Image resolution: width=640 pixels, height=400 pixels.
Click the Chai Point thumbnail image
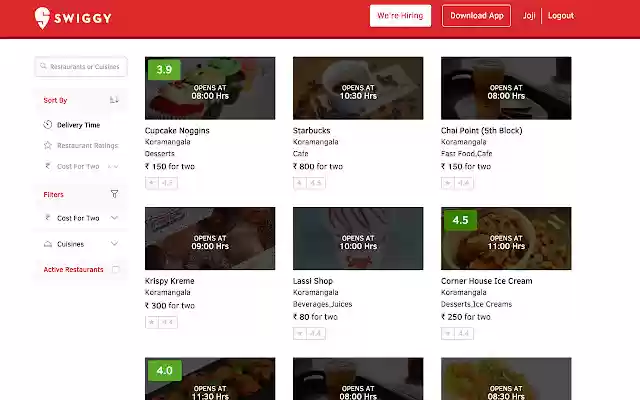coord(506,88)
